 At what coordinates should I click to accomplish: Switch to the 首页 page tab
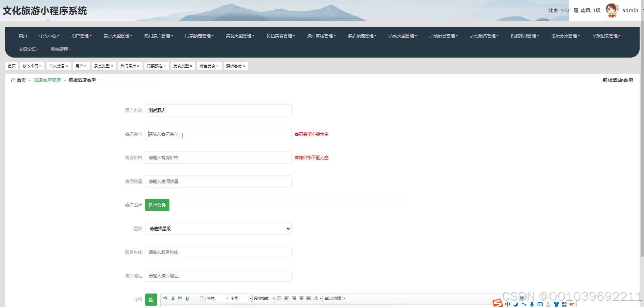12,66
